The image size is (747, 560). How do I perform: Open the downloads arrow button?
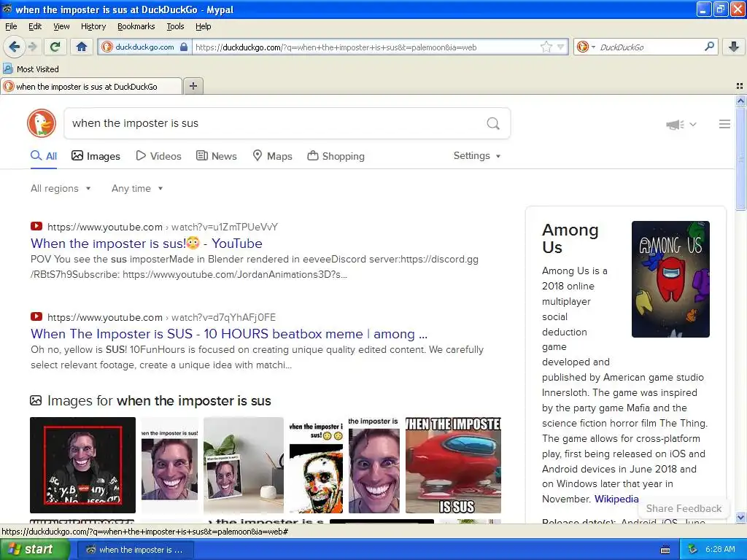point(734,47)
